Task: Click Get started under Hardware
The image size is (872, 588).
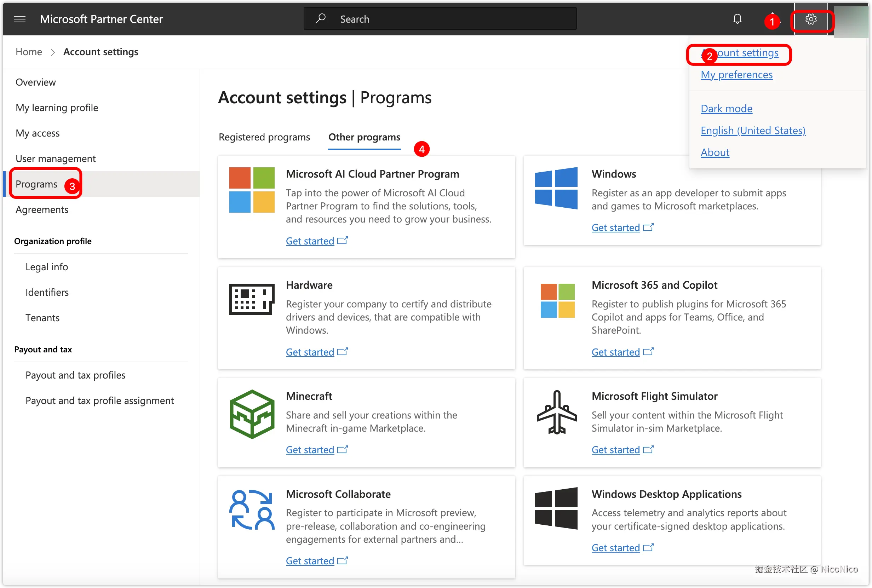Action: coord(310,352)
